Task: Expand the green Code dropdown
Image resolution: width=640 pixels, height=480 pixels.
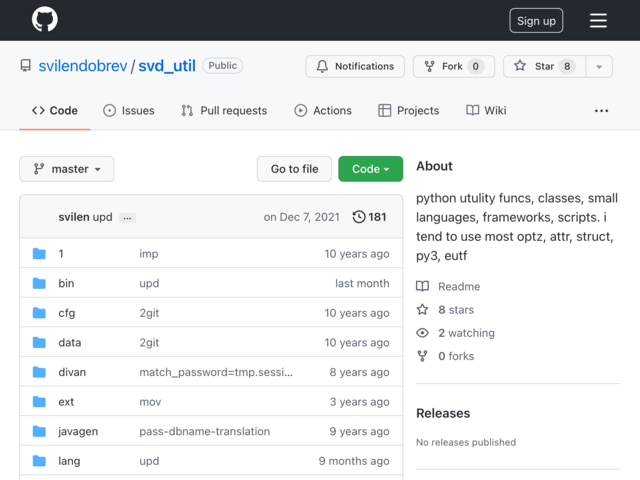Action: pyautogui.click(x=371, y=169)
